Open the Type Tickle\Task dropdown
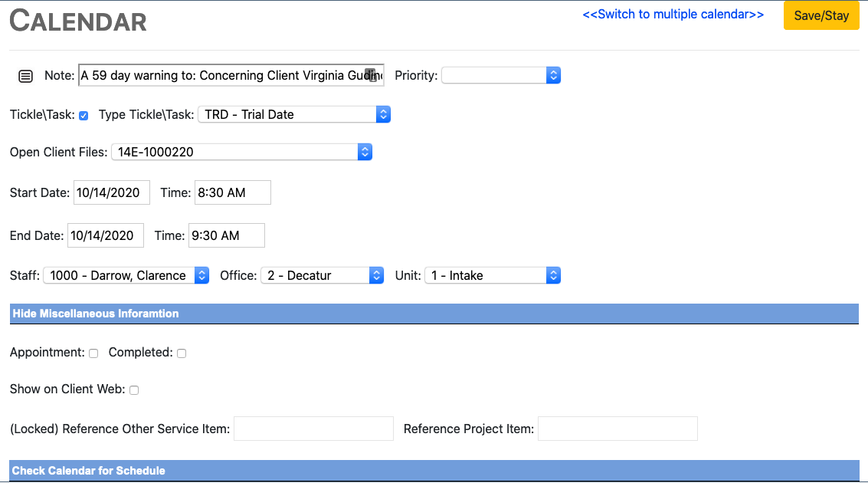The height and width of the screenshot is (483, 868). click(x=294, y=114)
